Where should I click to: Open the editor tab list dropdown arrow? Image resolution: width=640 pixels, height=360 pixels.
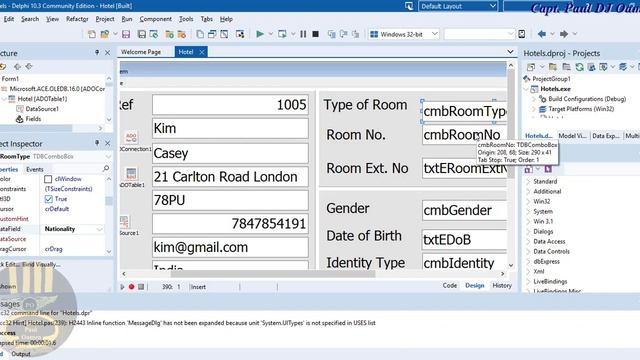click(x=510, y=52)
